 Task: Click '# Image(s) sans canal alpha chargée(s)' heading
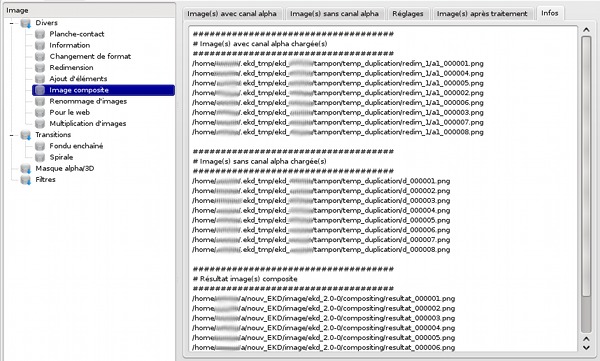259,162
